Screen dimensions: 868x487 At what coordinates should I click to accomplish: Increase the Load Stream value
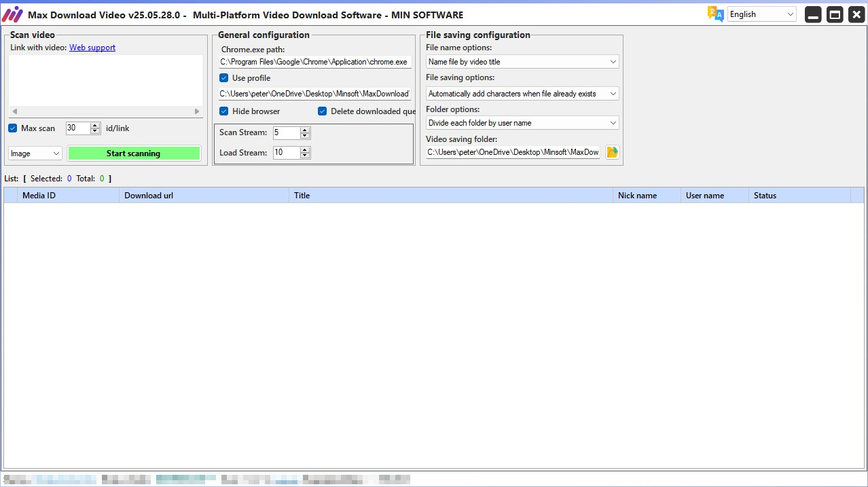[x=305, y=150]
